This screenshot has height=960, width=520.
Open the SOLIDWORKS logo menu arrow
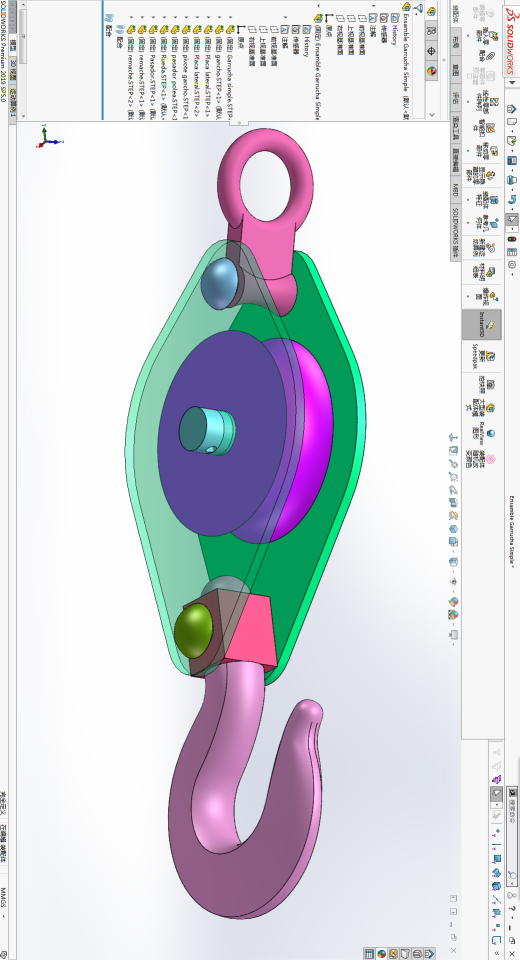pyautogui.click(x=511, y=83)
